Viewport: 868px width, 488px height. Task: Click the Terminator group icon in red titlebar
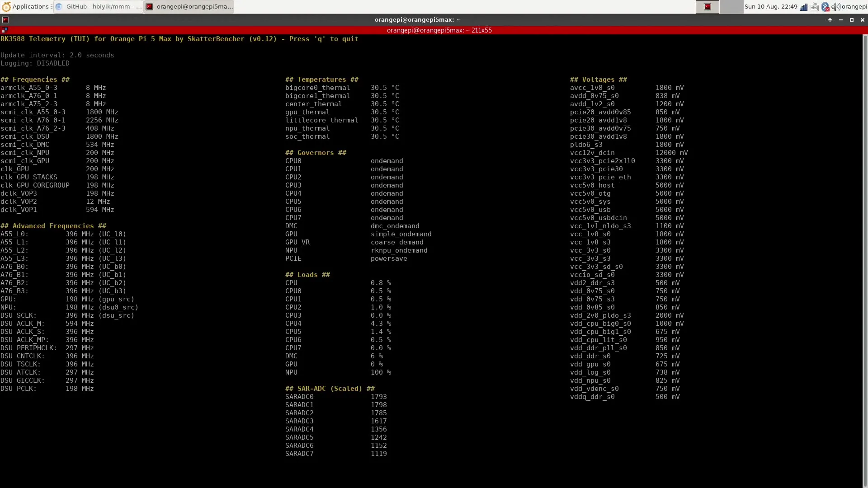coord(5,30)
